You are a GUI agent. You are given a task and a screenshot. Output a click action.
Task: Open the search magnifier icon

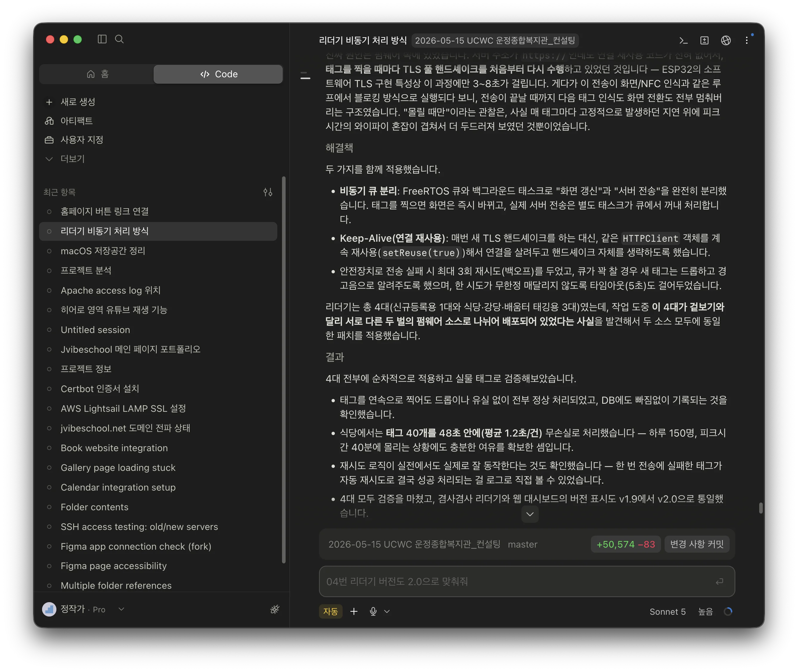(x=119, y=39)
